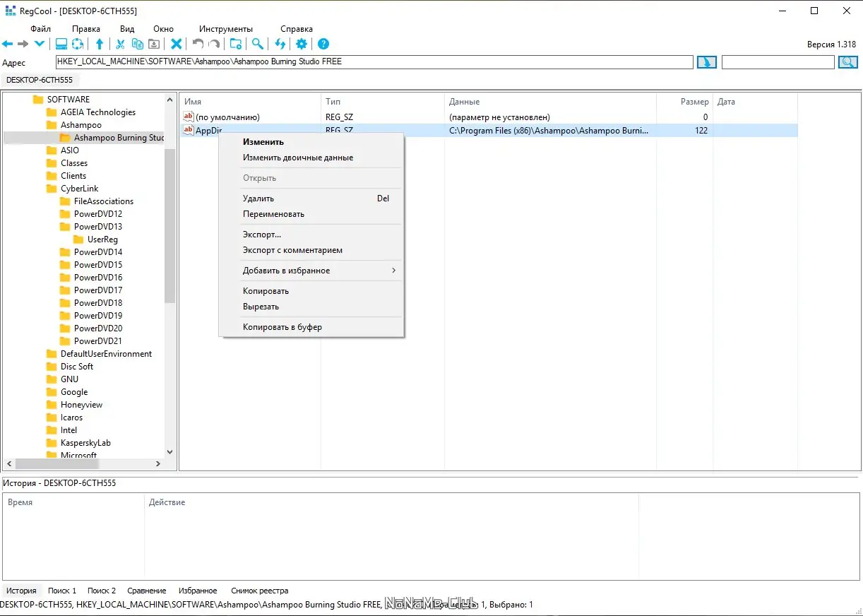
Task: Click the search button beside the search box
Action: (848, 62)
